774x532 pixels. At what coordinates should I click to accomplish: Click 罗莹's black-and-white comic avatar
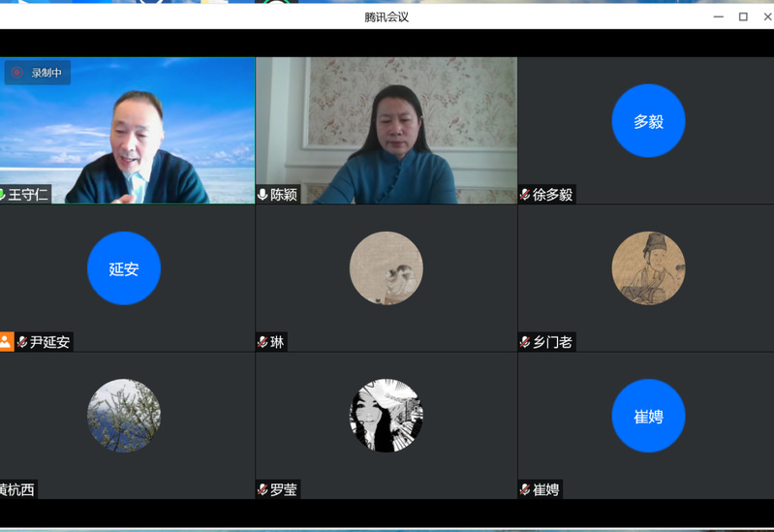tap(386, 416)
